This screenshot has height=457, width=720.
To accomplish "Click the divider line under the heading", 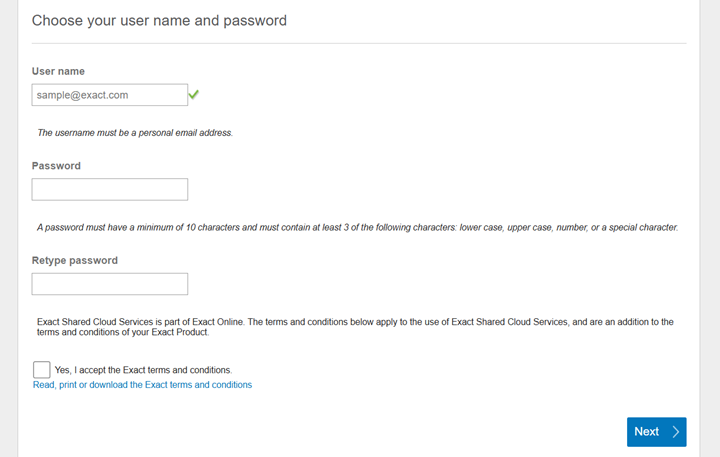I will point(359,43).
